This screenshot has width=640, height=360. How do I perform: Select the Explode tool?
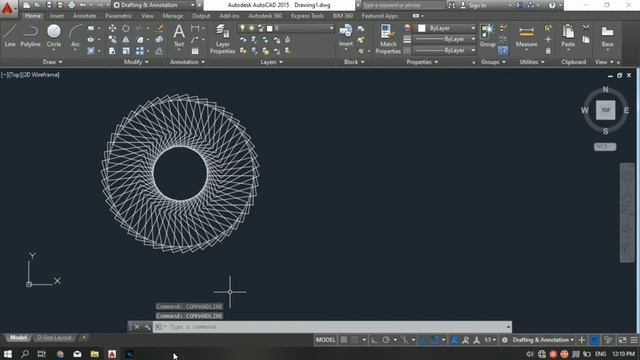click(x=160, y=40)
